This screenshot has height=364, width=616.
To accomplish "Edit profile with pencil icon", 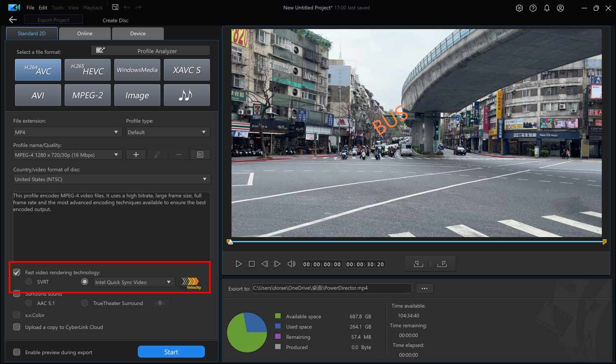I will point(157,155).
